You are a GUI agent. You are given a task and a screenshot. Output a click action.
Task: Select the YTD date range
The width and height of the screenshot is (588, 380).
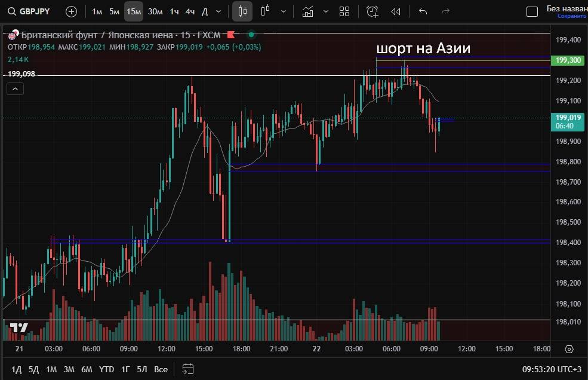coord(106,369)
